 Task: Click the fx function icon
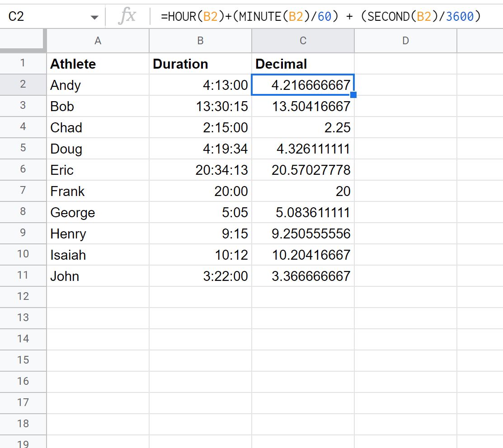(x=128, y=16)
